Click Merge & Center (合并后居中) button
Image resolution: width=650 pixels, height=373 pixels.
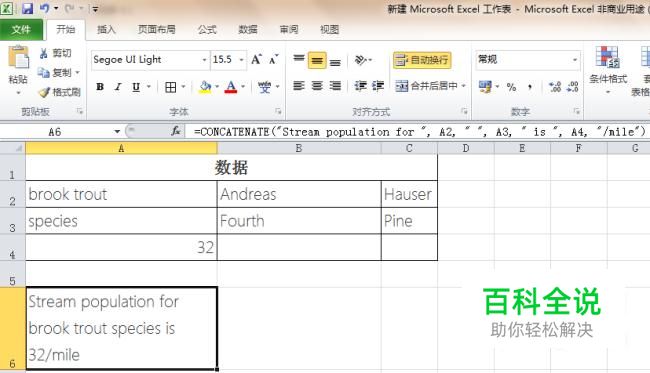pos(426,86)
